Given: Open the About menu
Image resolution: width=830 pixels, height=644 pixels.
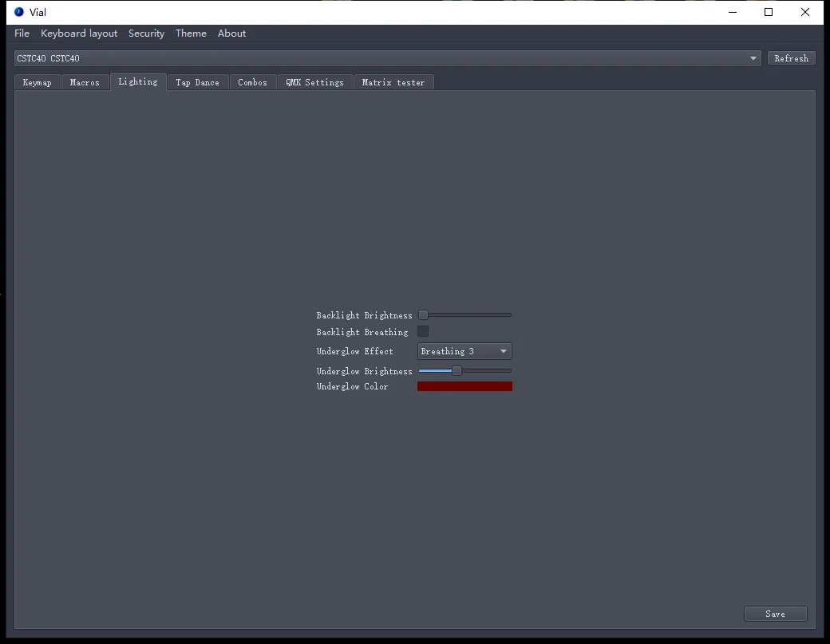Looking at the screenshot, I should (x=231, y=34).
